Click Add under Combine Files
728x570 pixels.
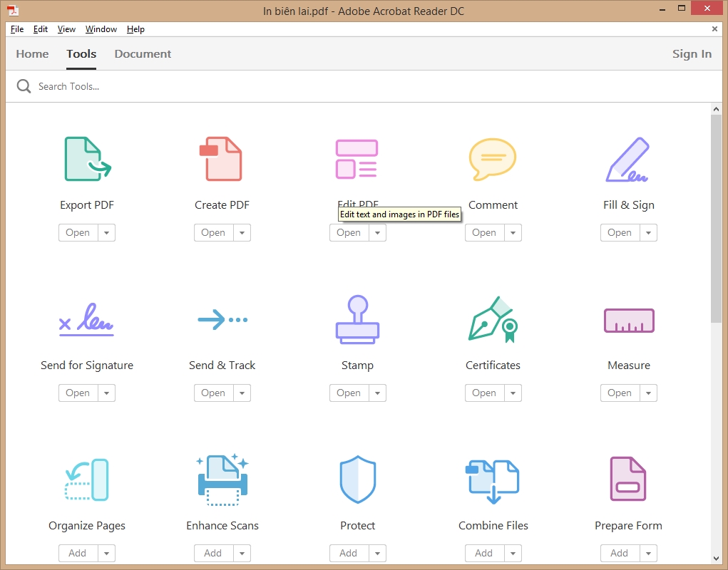pos(485,554)
